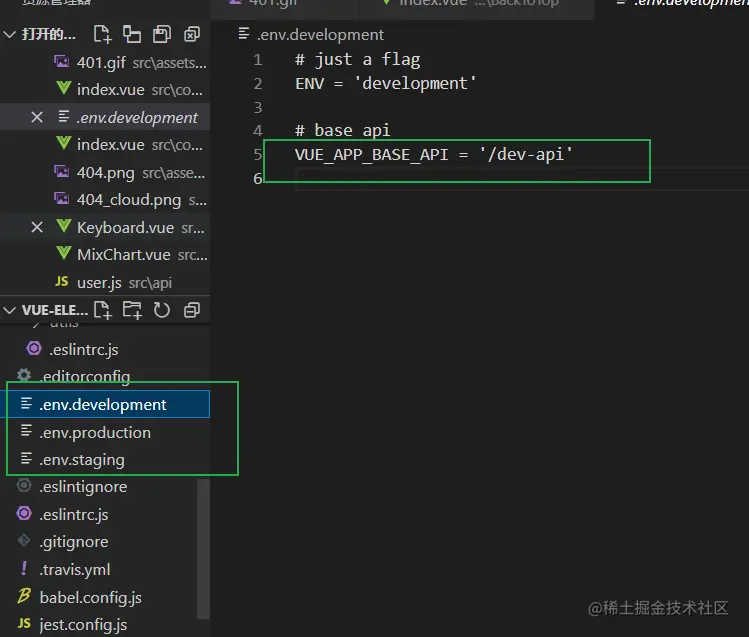This screenshot has height=637, width=749.
Task: Open MixChart.vue in open editors
Action: [x=105, y=255]
